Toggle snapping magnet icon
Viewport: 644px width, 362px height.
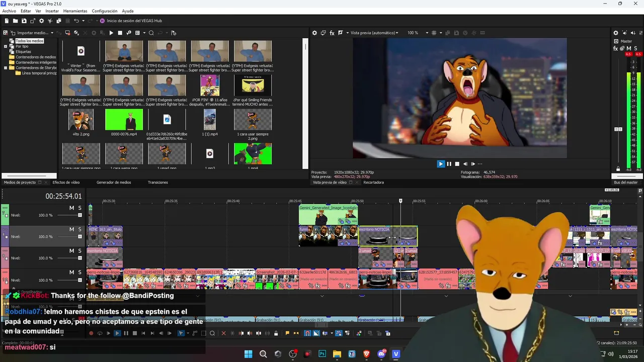307,333
